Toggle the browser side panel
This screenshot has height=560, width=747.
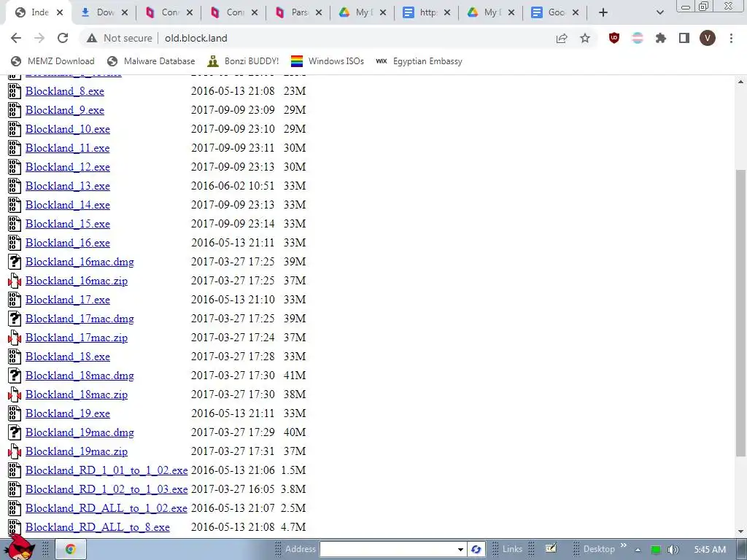click(x=684, y=38)
